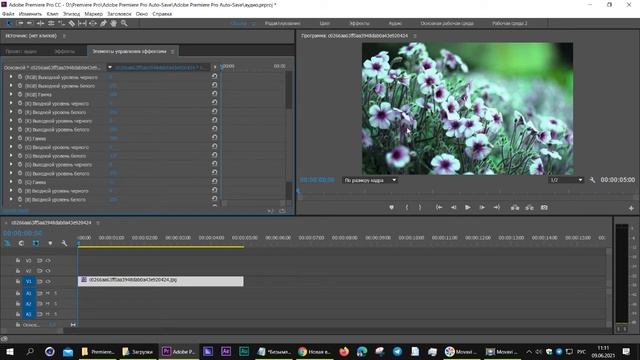Viewport: 640px width, 360px height.
Task: Click the timeline Add Marker icon
Action: (50, 243)
